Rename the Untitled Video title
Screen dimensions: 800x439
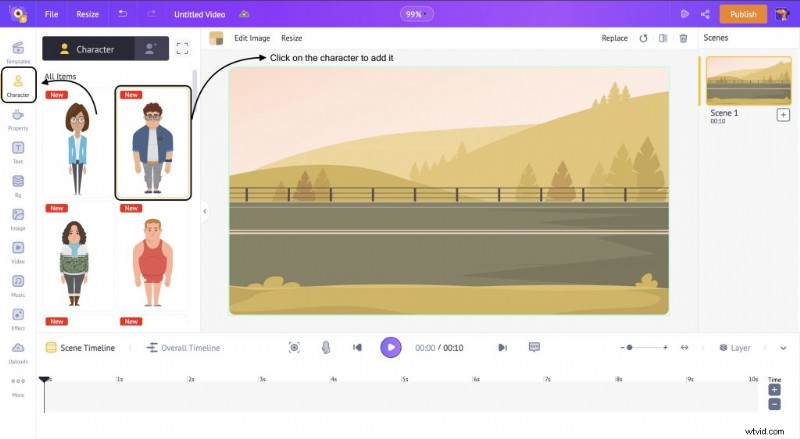199,14
